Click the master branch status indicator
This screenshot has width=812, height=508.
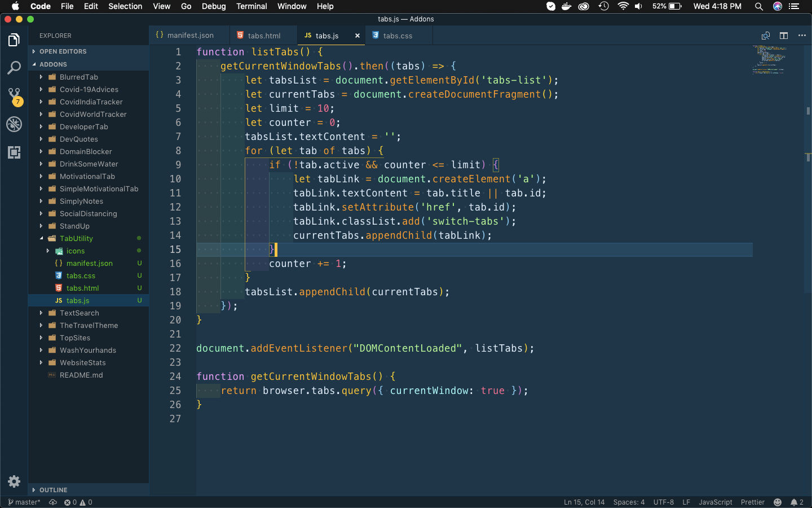(24, 502)
